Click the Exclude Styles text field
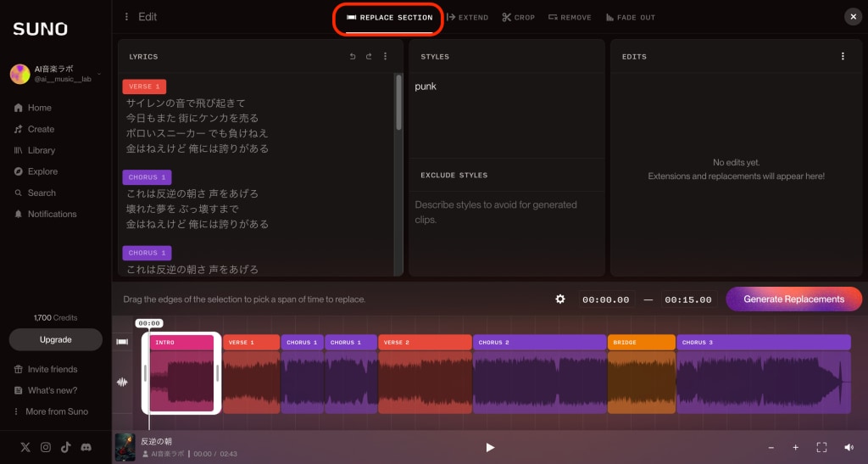Screen dimensions: 868x464 coord(507,232)
